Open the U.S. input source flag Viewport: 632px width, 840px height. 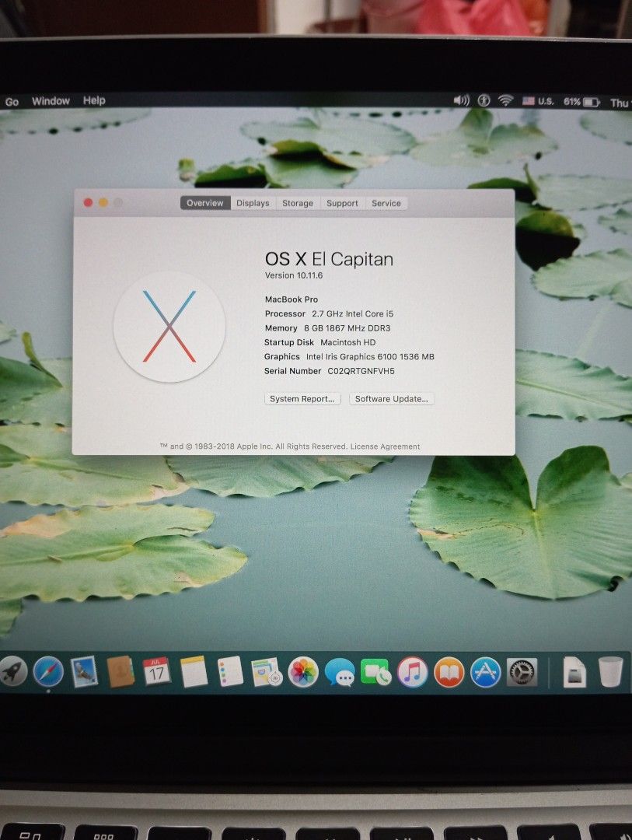click(529, 100)
